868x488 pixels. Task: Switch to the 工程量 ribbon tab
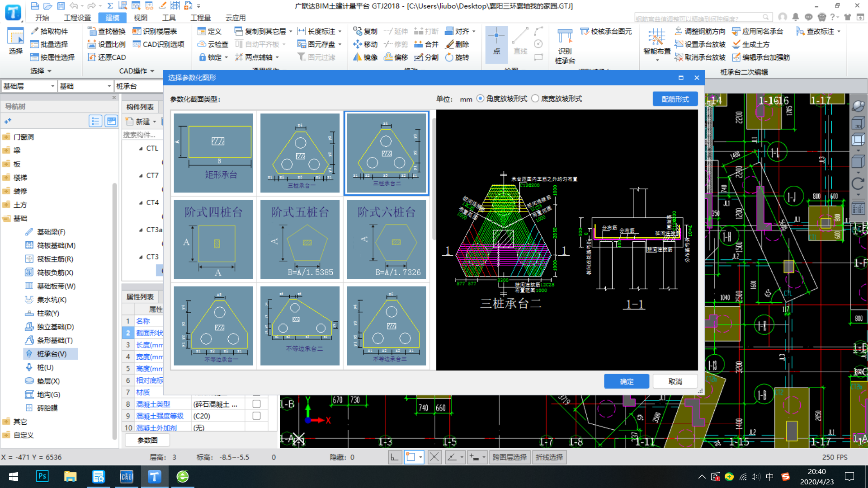coord(200,18)
